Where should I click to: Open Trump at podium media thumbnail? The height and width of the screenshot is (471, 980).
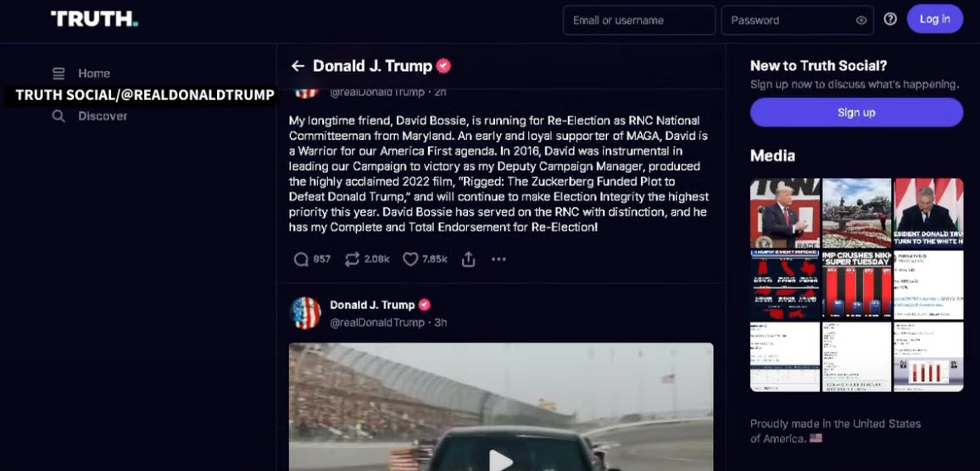coord(784,213)
